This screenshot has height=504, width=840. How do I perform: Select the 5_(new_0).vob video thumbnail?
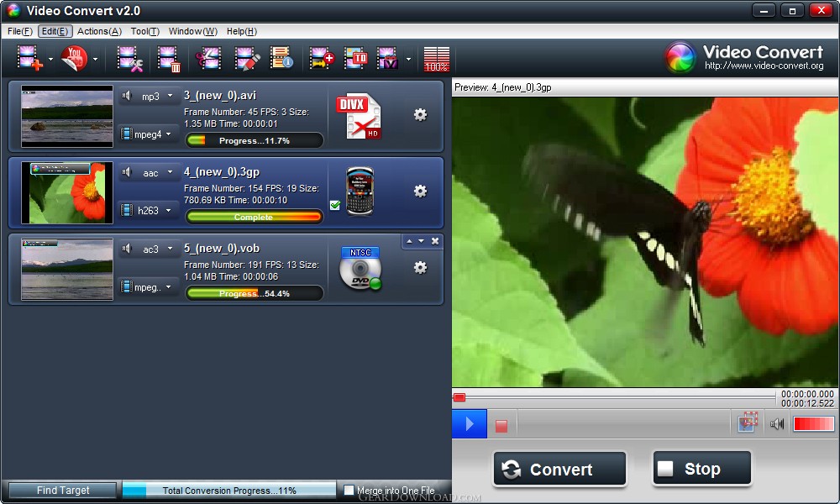tap(67, 270)
